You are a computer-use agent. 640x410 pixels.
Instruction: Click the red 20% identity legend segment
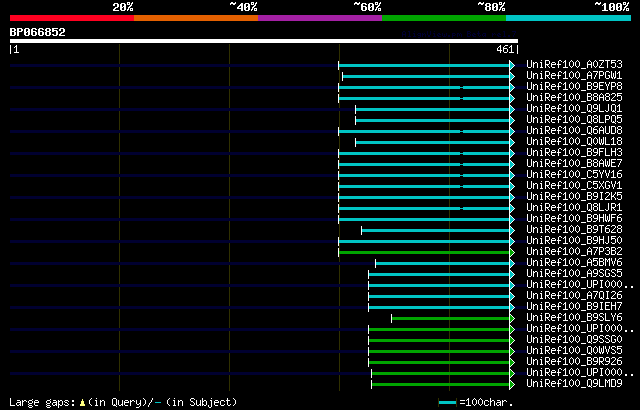[x=72, y=18]
